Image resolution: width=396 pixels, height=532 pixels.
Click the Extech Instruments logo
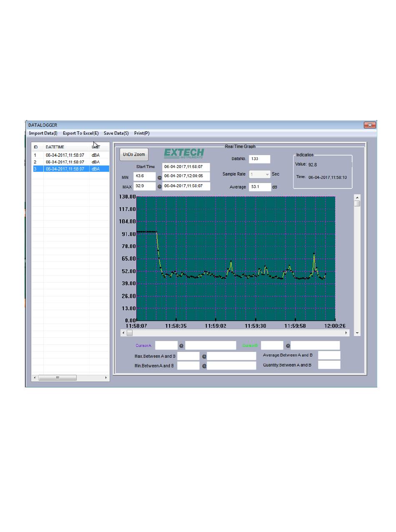point(184,153)
